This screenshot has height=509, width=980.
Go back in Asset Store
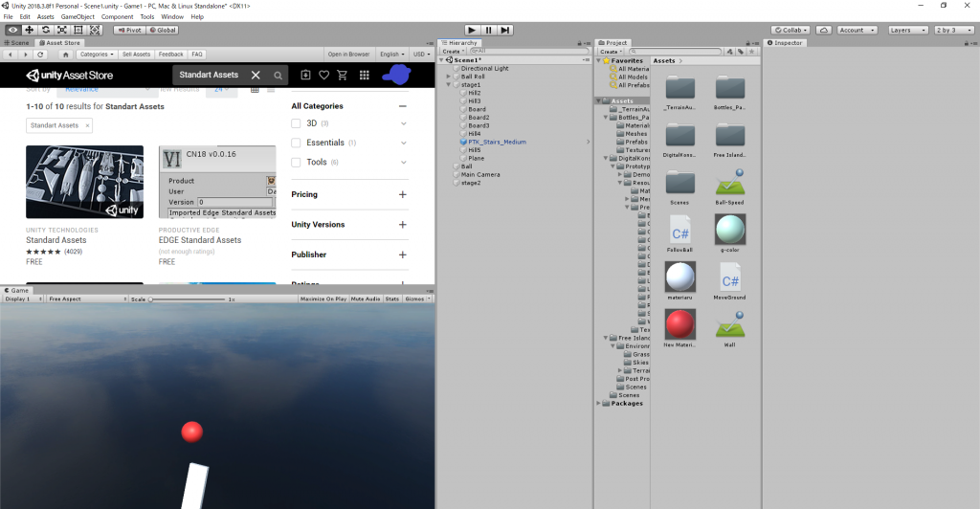(10, 55)
